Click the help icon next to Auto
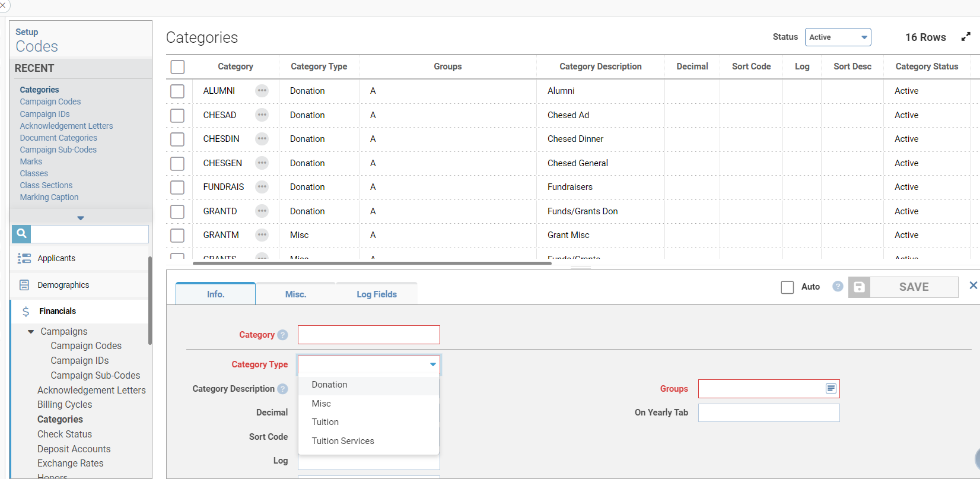 coord(838,287)
